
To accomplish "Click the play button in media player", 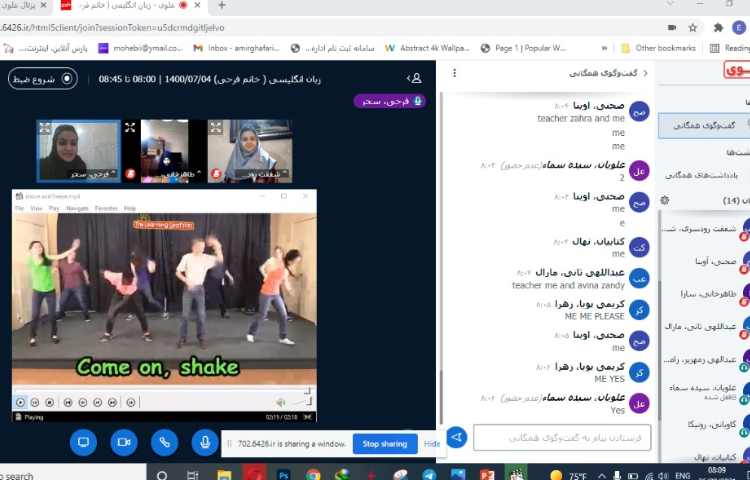I will (20, 403).
